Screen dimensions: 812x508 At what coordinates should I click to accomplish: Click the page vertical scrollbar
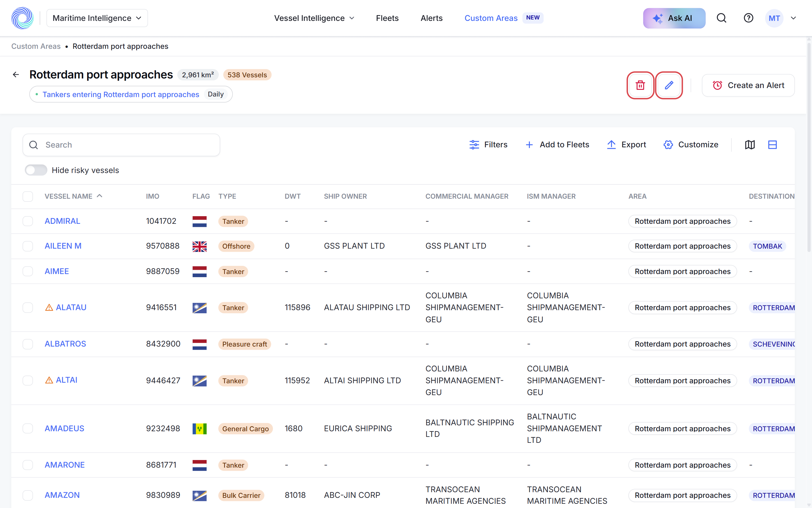[x=809, y=148]
